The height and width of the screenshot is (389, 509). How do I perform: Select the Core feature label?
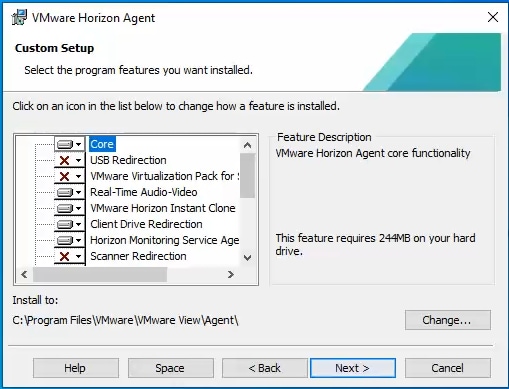[102, 144]
